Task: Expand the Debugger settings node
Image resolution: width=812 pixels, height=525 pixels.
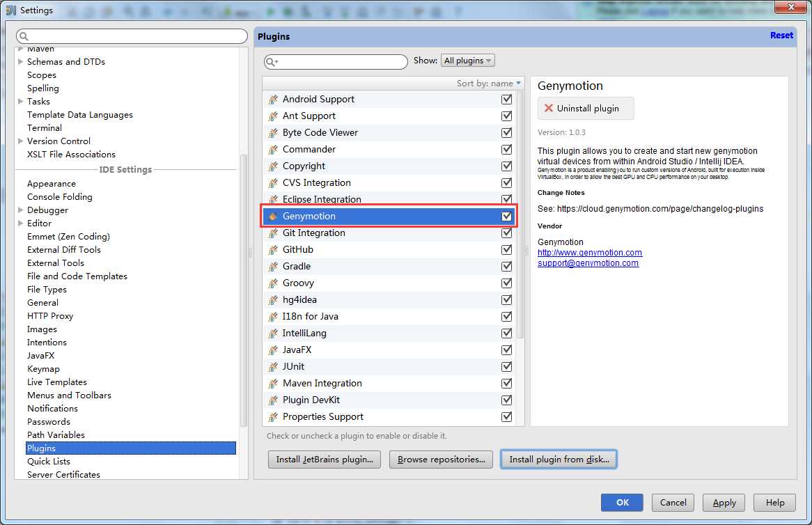Action: pos(20,210)
